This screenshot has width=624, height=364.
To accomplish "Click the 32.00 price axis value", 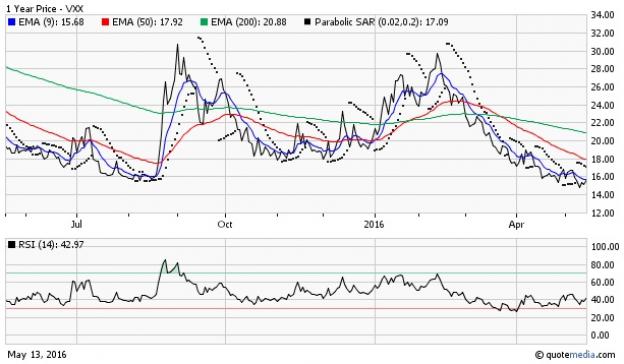I will click(602, 33).
